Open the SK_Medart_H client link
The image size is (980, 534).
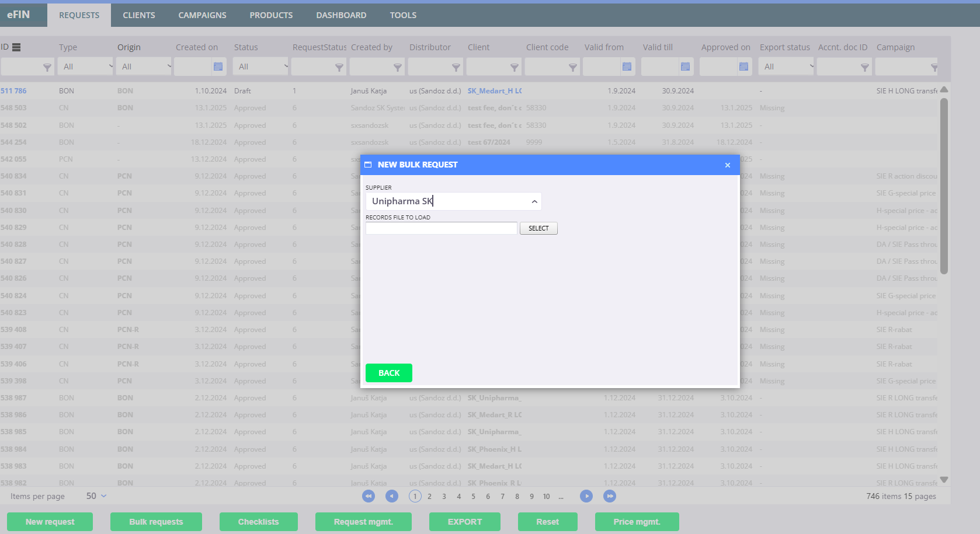(x=495, y=91)
